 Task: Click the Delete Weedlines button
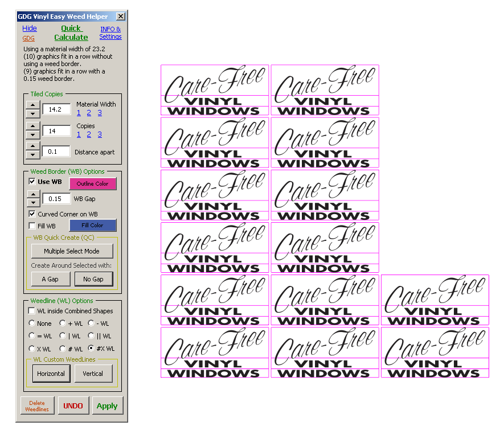click(38, 406)
